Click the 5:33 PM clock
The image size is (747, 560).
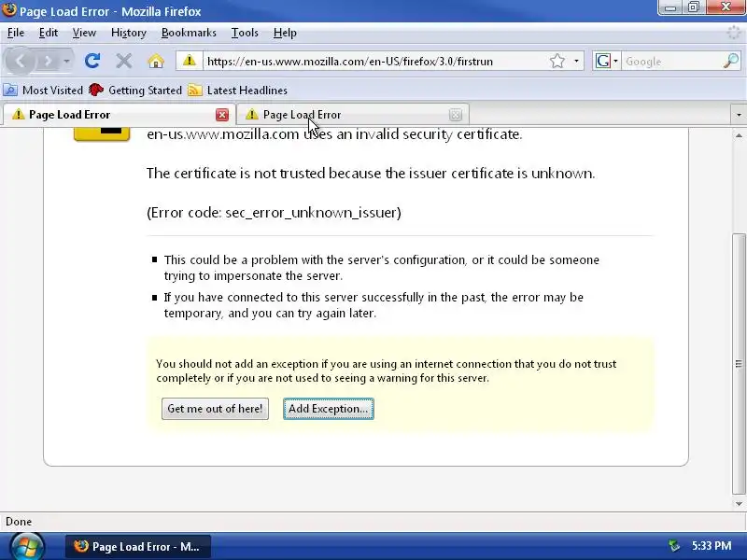coord(712,546)
